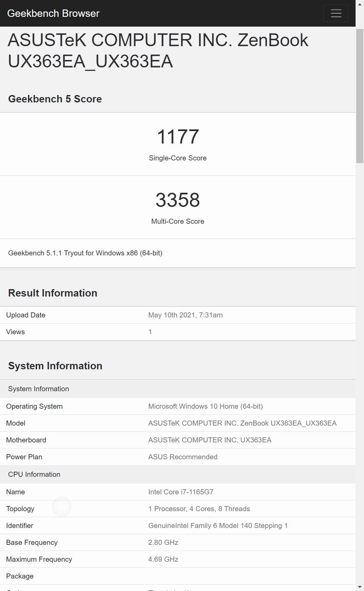
Task: Click the vertical scrollbar thumb
Action: point(360,96)
